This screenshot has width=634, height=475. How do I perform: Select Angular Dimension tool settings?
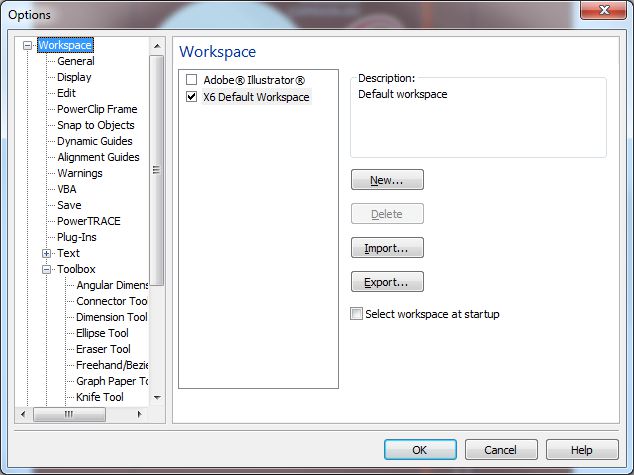(112, 285)
